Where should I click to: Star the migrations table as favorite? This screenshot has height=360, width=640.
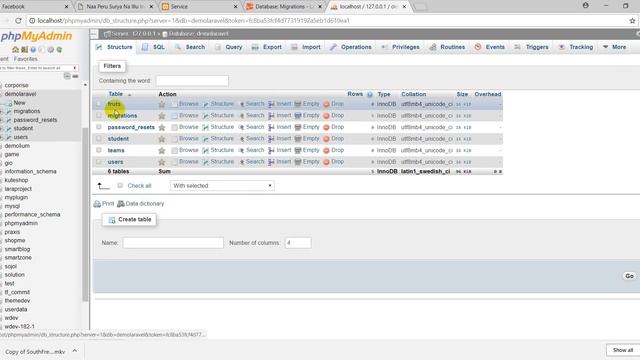click(x=162, y=116)
